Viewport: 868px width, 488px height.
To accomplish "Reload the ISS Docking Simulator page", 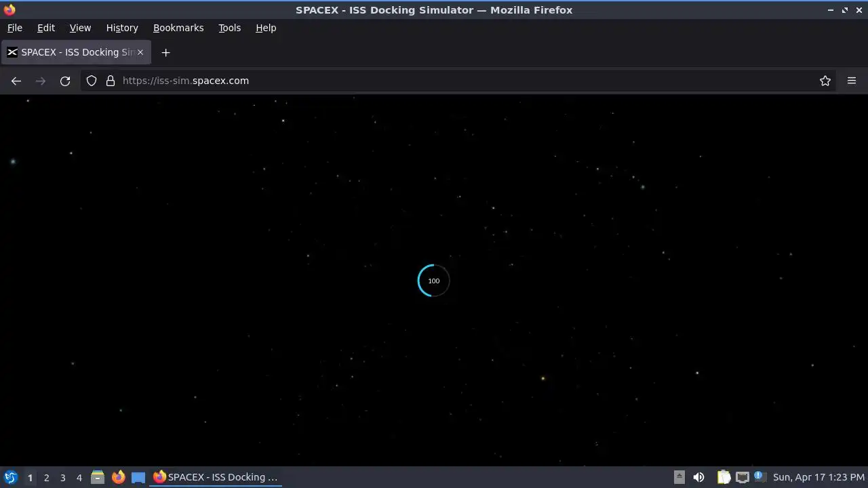I will 65,81.
